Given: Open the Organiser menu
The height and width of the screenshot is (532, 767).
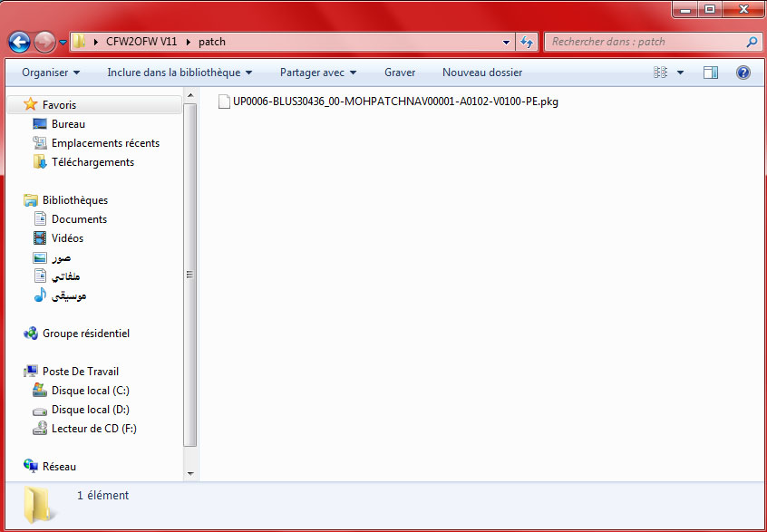Looking at the screenshot, I should 51,73.
